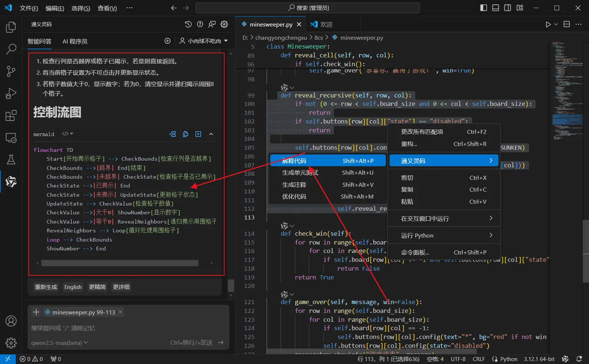Open 命令面板... from the context menu
Viewport: 589px width, 364px height.
443,252
